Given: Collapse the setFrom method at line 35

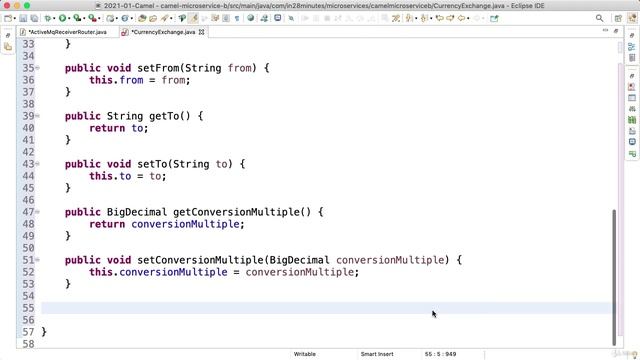Looking at the screenshot, I should 38,68.
